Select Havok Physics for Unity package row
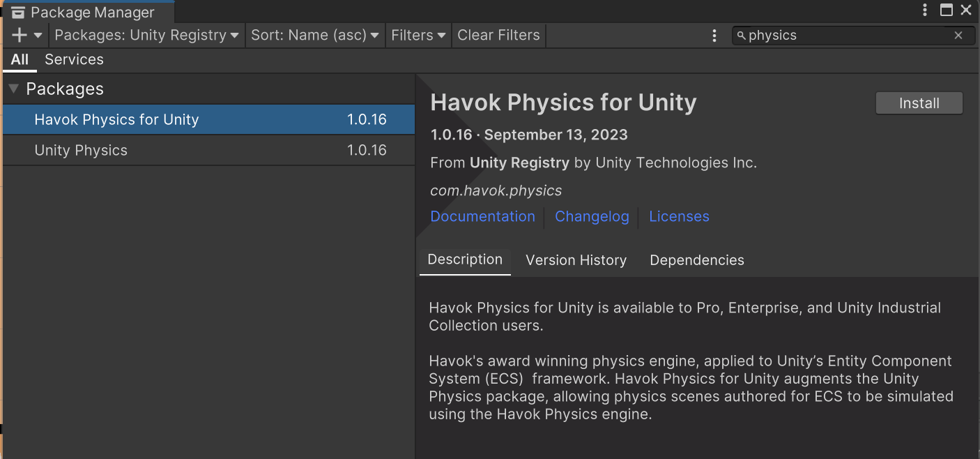This screenshot has width=980, height=459. [209, 119]
